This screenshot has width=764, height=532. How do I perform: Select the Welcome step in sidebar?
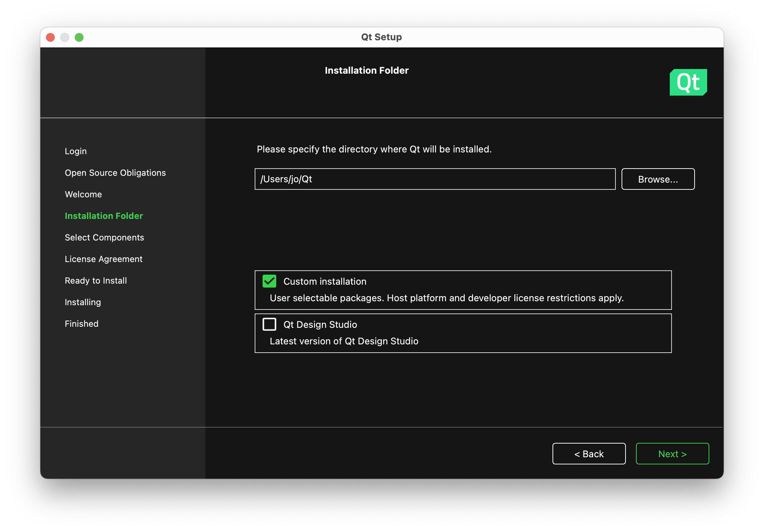[x=83, y=194]
